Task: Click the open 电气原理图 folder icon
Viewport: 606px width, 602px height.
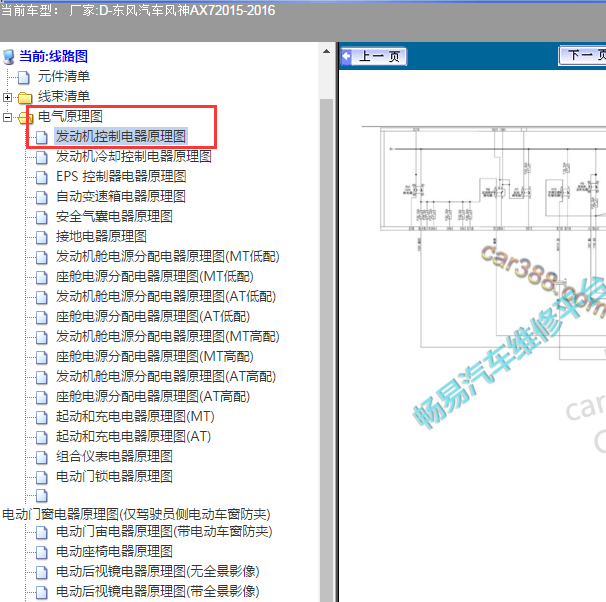Action: (x=26, y=117)
